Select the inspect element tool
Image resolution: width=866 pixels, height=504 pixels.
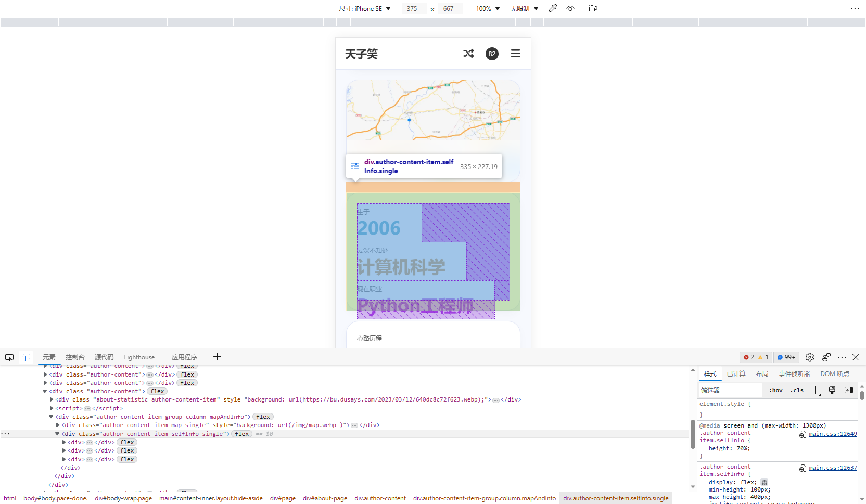coord(9,357)
